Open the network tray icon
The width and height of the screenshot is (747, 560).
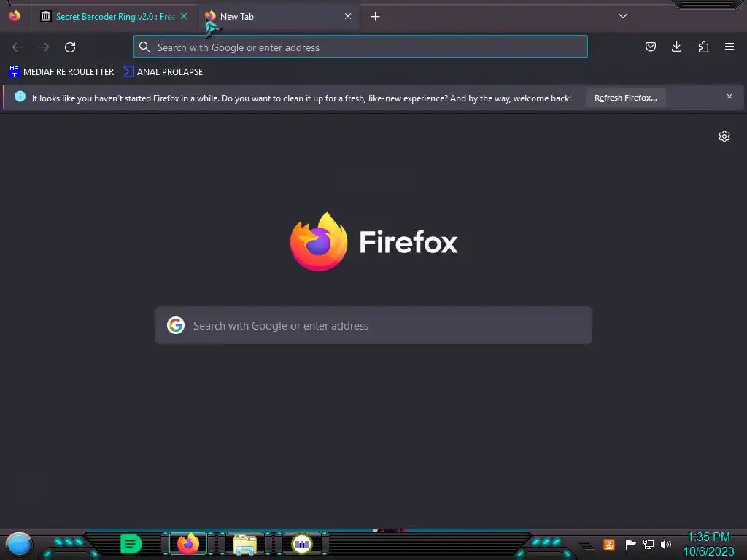649,544
